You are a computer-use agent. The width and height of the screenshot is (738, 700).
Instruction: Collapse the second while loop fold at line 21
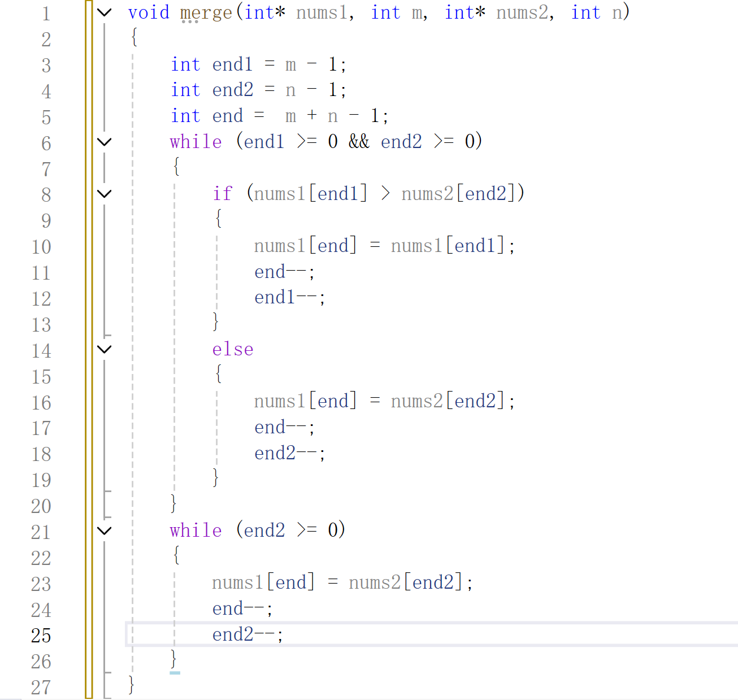105,531
